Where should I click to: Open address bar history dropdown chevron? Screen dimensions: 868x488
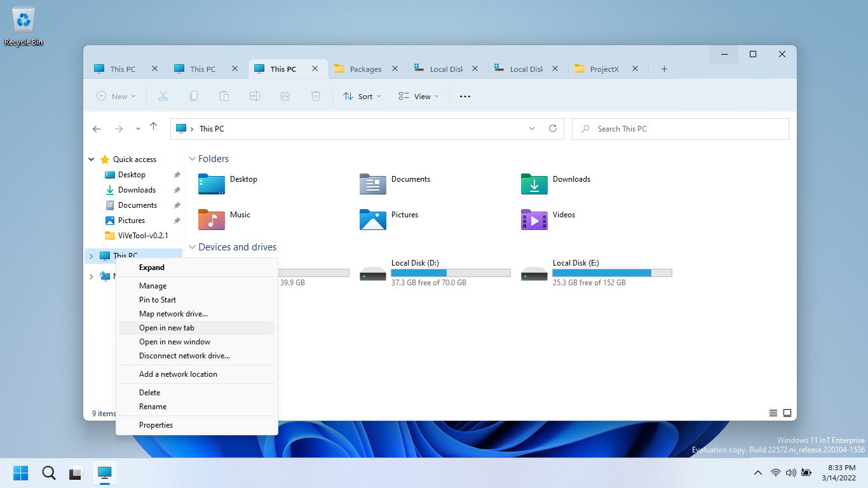point(532,128)
